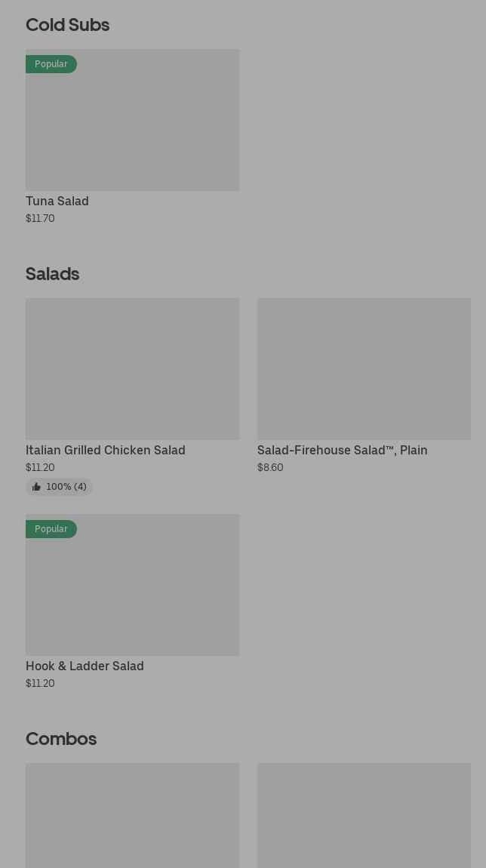Click the Combos section heading
The height and width of the screenshot is (868, 486).
[61, 739]
